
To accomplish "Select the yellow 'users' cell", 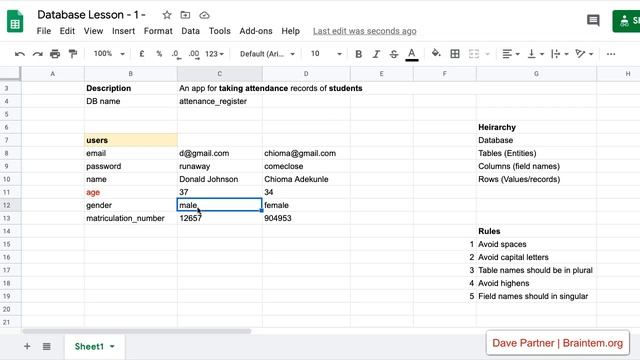I will pyautogui.click(x=131, y=140).
